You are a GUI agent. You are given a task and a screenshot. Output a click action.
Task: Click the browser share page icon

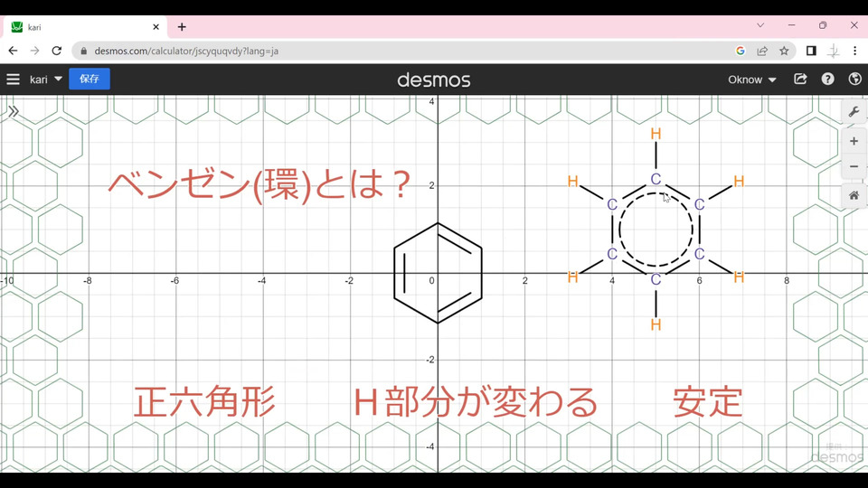(762, 51)
